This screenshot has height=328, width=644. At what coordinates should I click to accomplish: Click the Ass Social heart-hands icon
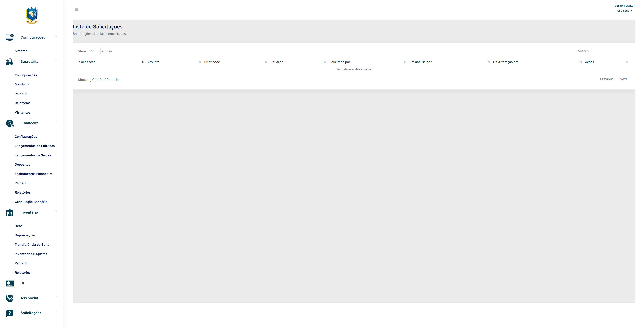coord(10,298)
